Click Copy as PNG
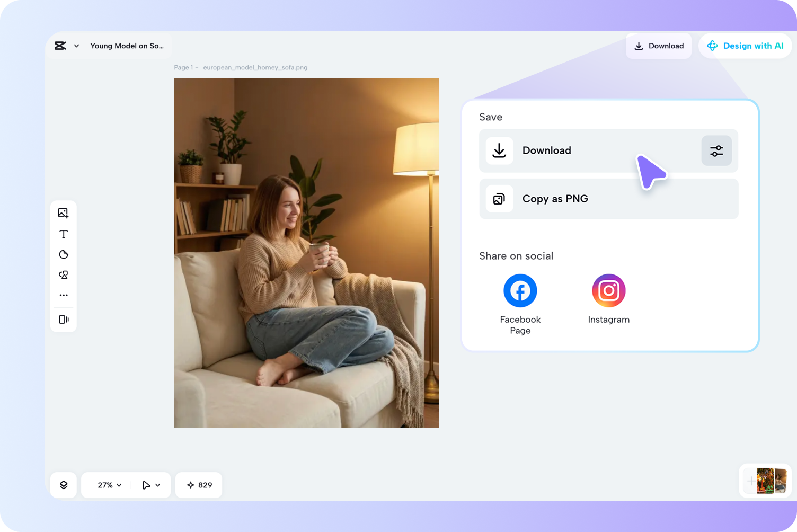The width and height of the screenshot is (797, 532). [x=608, y=199]
